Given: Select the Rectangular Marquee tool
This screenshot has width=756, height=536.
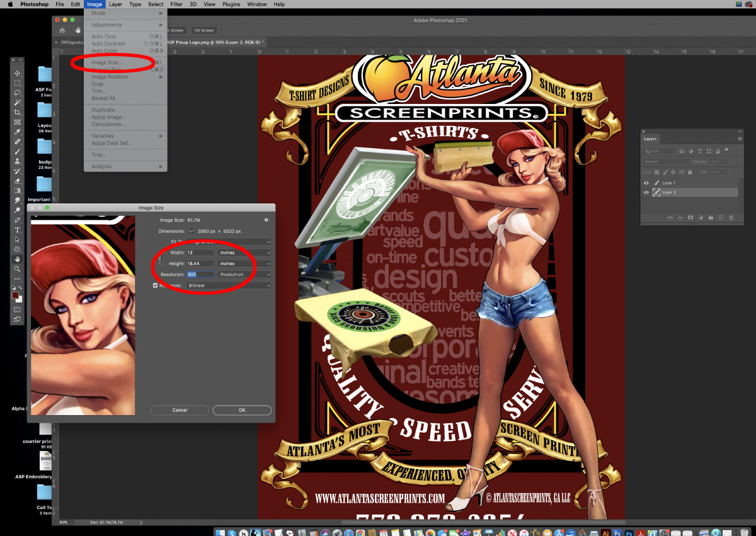Looking at the screenshot, I should 18,83.
